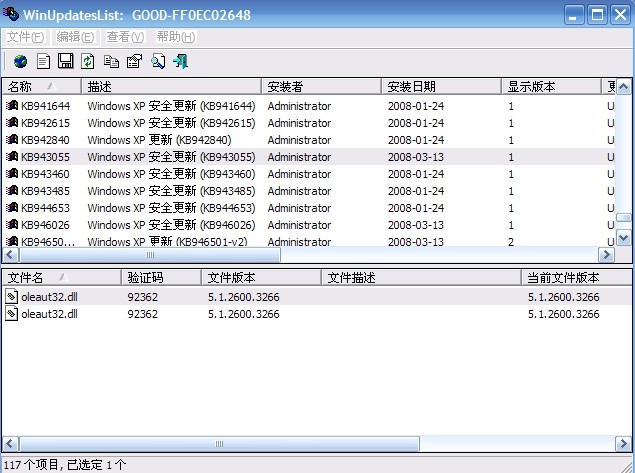The image size is (635, 473).
Task: Sort by the 安装日期 column header
Action: 441,87
